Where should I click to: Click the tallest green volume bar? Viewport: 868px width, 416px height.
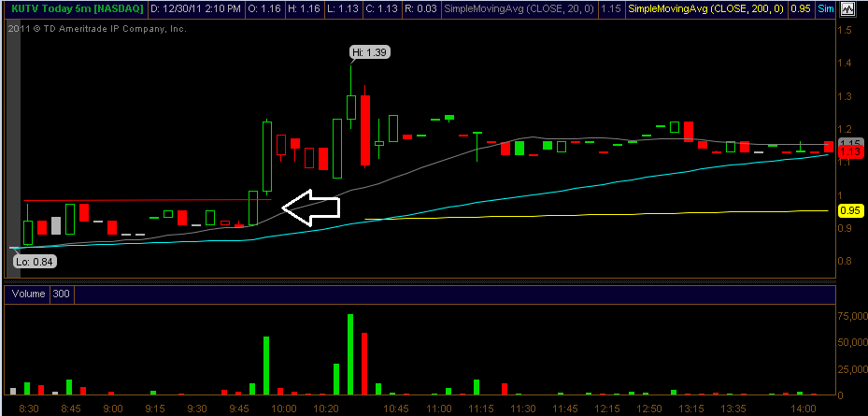[x=349, y=354]
